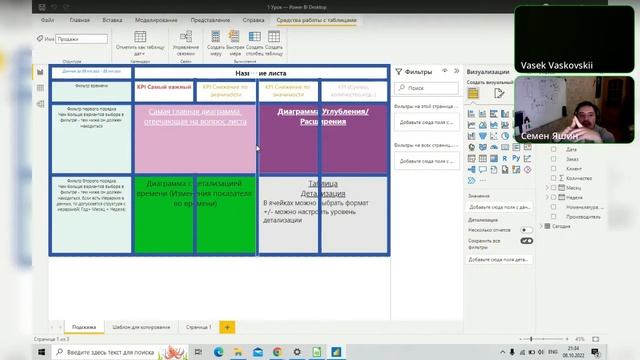
Task: Open the Format visual pane icon
Action: coord(499,93)
